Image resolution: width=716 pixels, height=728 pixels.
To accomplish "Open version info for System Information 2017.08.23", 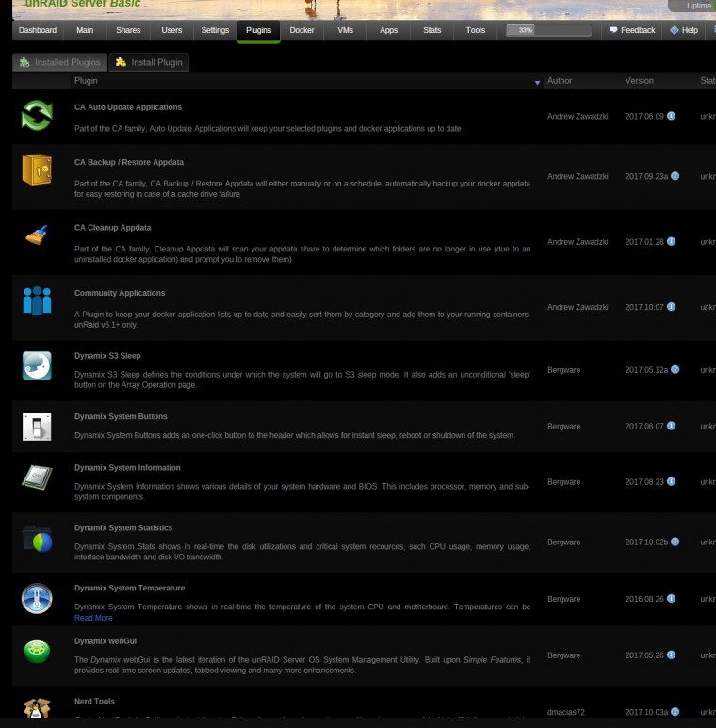I will [x=672, y=481].
